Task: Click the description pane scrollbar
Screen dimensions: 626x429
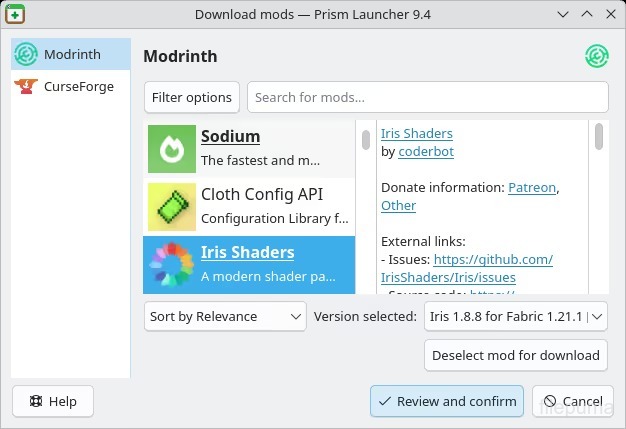Action: (599, 137)
